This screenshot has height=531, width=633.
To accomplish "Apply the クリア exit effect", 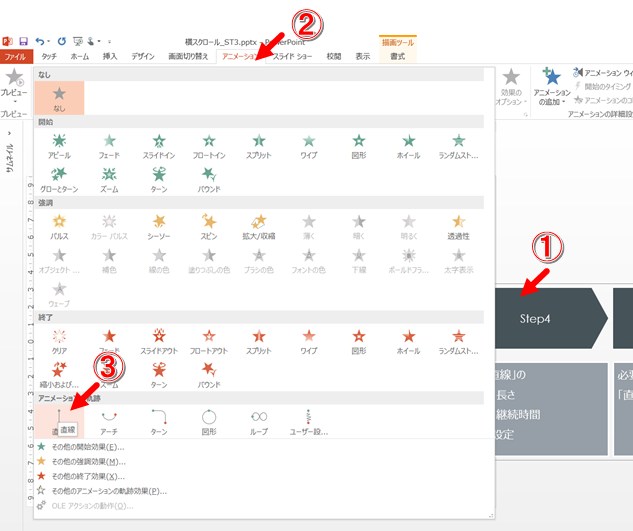I will click(x=59, y=342).
